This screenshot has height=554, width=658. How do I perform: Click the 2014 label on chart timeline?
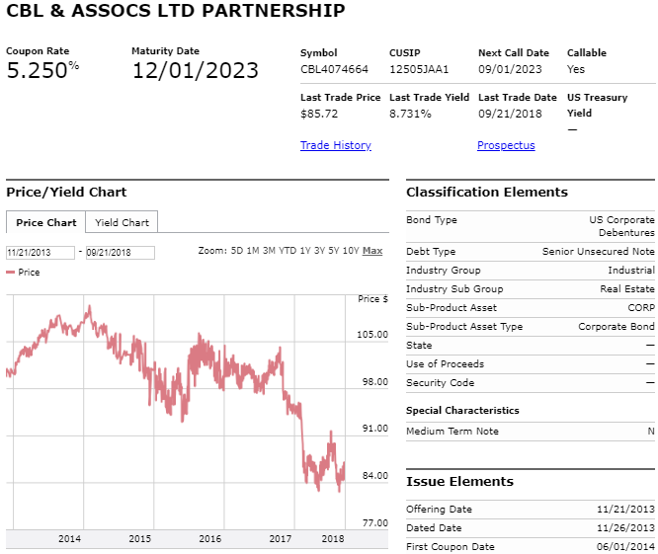[x=69, y=538]
